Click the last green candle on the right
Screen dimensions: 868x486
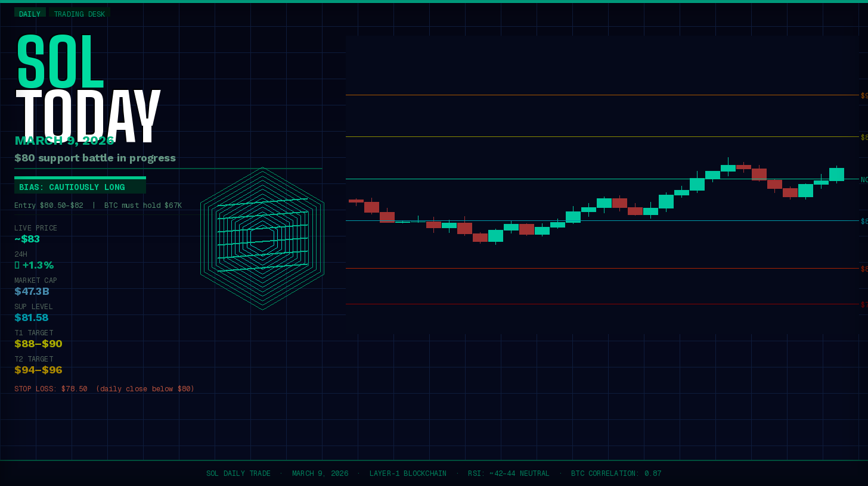point(837,175)
